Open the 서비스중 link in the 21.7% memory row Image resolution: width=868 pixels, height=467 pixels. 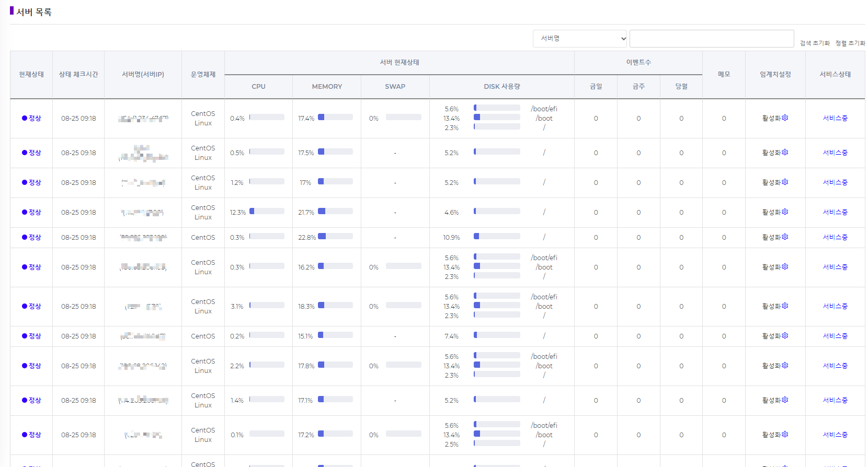(x=835, y=212)
